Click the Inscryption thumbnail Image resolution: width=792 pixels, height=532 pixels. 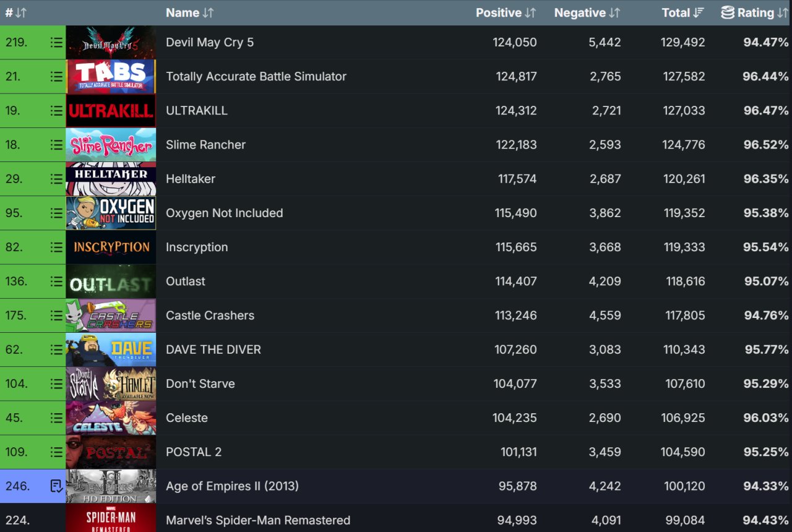click(111, 247)
